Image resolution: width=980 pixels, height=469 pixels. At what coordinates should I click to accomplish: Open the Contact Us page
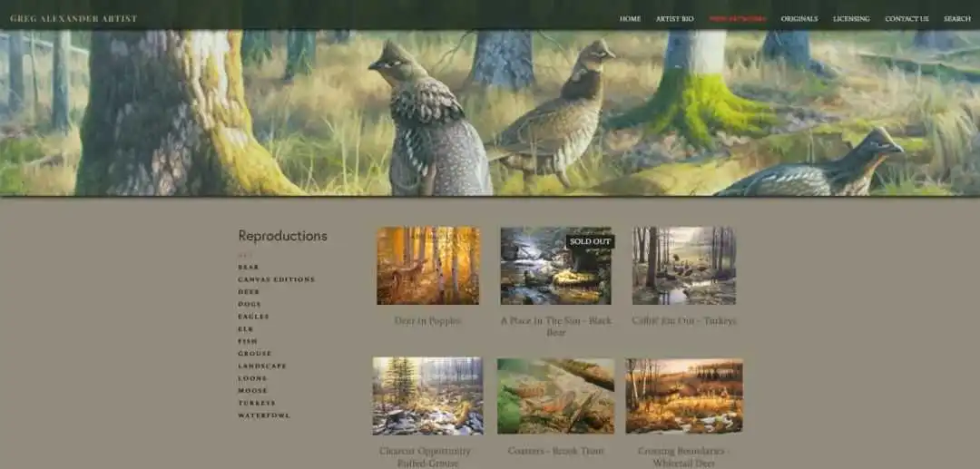pyautogui.click(x=906, y=19)
